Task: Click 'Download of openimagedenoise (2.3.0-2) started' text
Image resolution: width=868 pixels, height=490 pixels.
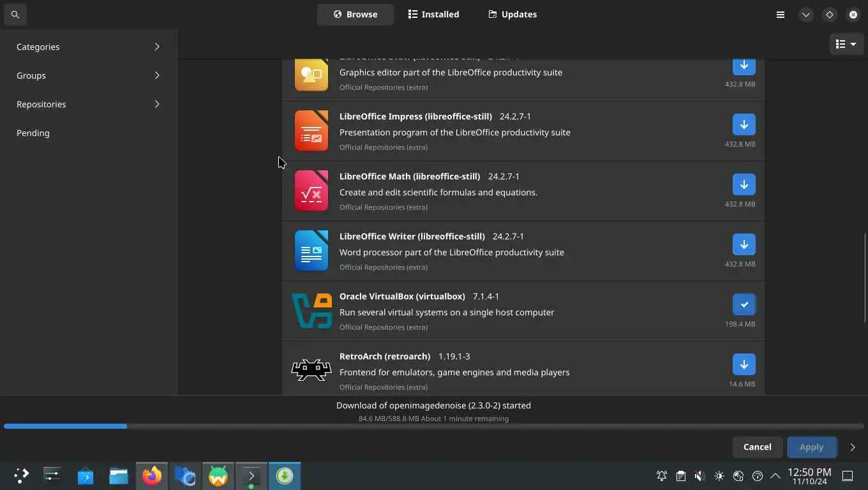Action: click(x=433, y=405)
